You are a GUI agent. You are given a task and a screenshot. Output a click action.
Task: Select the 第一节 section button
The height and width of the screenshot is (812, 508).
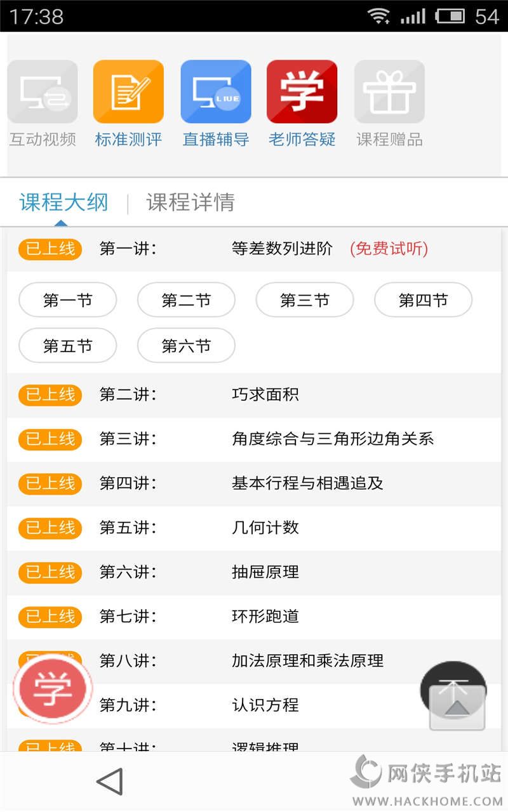pyautogui.click(x=68, y=300)
